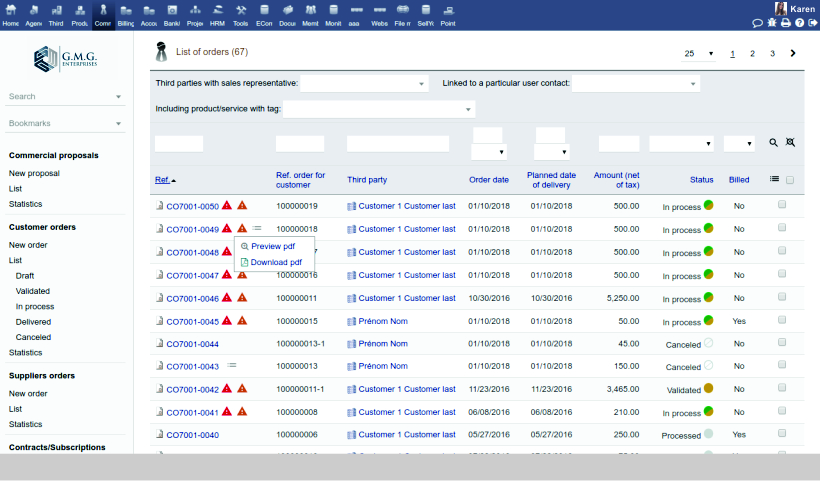
Task: Click New proposal in the sidebar
Action: pyautogui.click(x=34, y=173)
